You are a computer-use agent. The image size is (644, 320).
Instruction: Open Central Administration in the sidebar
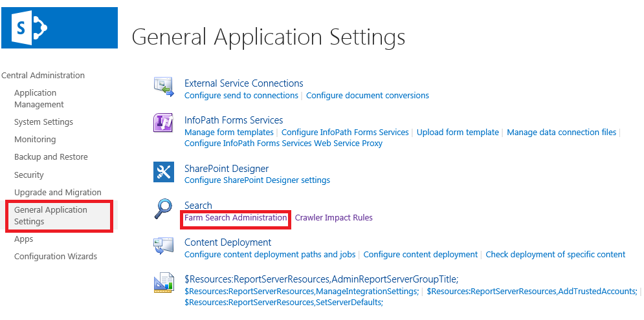(43, 75)
